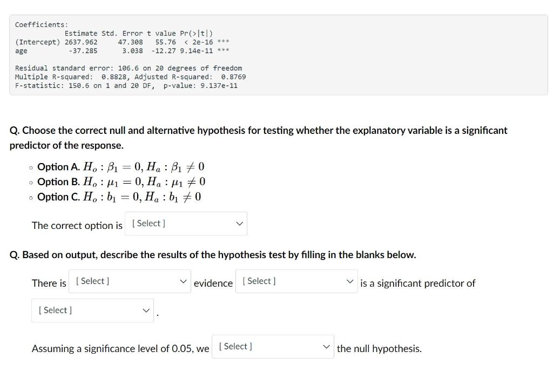
Task: Expand the chevron on the correct option selector
Action: pyautogui.click(x=239, y=223)
